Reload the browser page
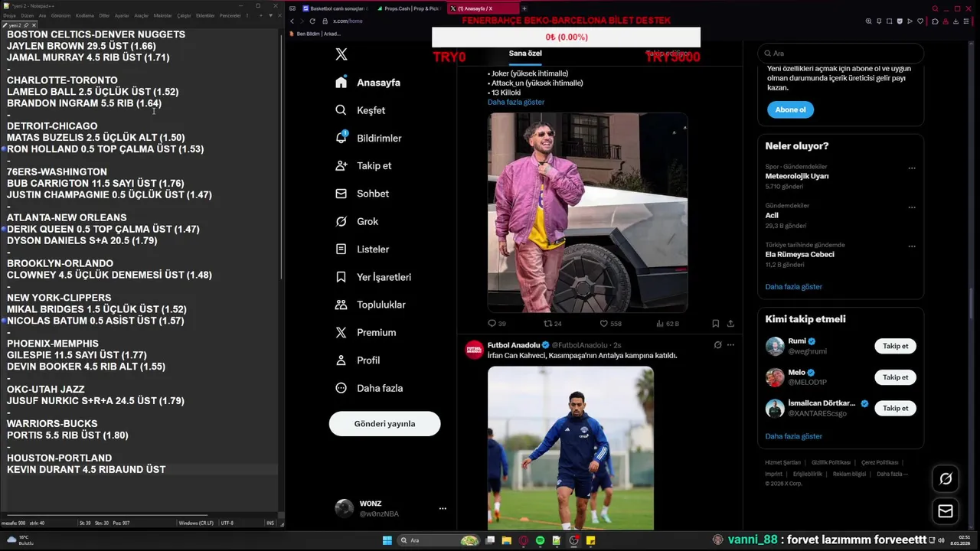980x551 pixels. coord(312,21)
